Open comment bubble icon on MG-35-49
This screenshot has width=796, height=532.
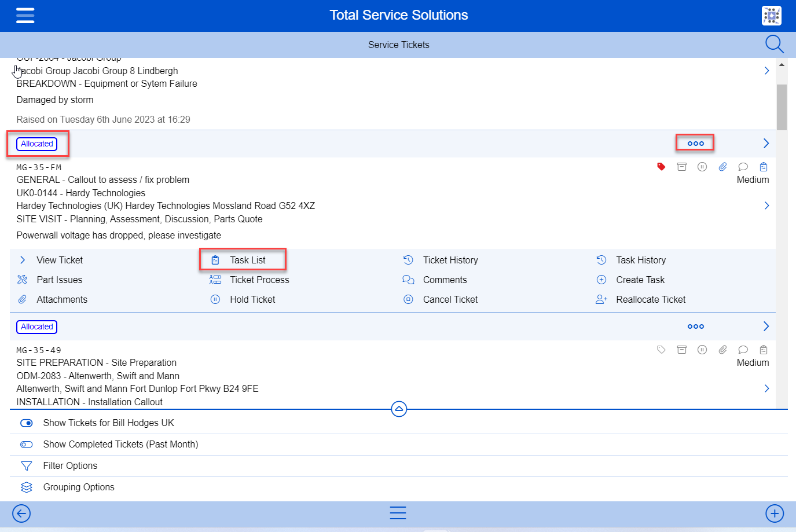point(743,350)
